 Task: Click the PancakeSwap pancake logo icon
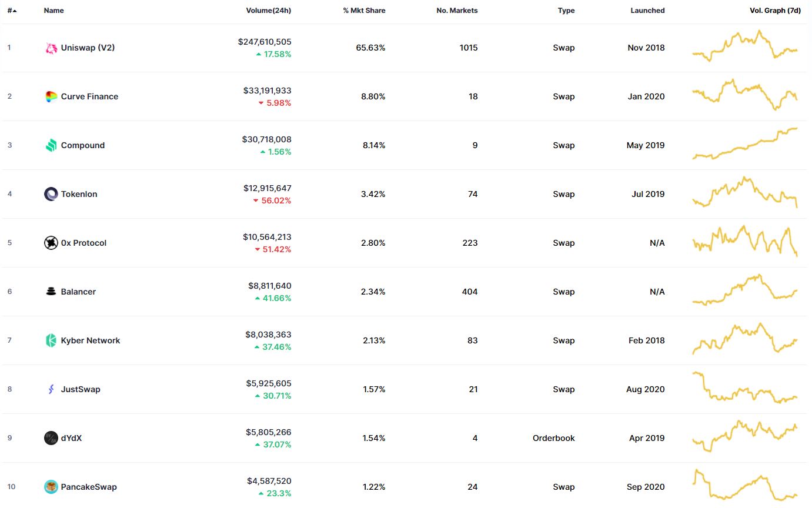[51, 487]
